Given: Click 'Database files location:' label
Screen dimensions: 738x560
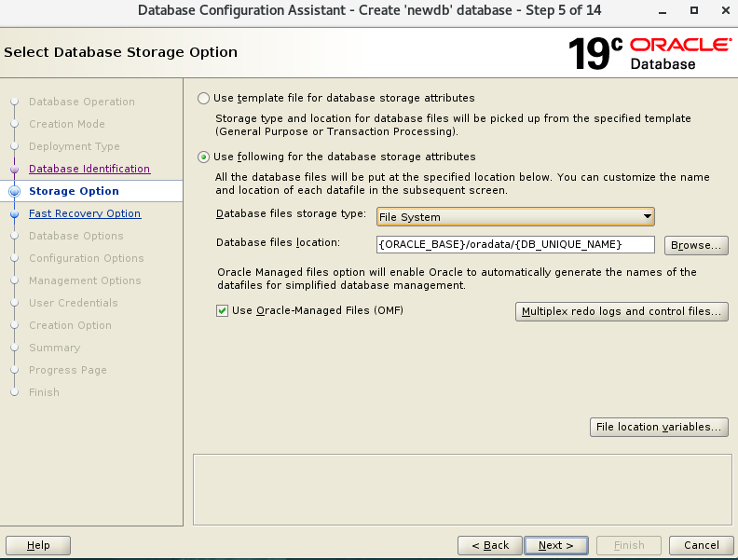Looking at the screenshot, I should click(278, 243).
